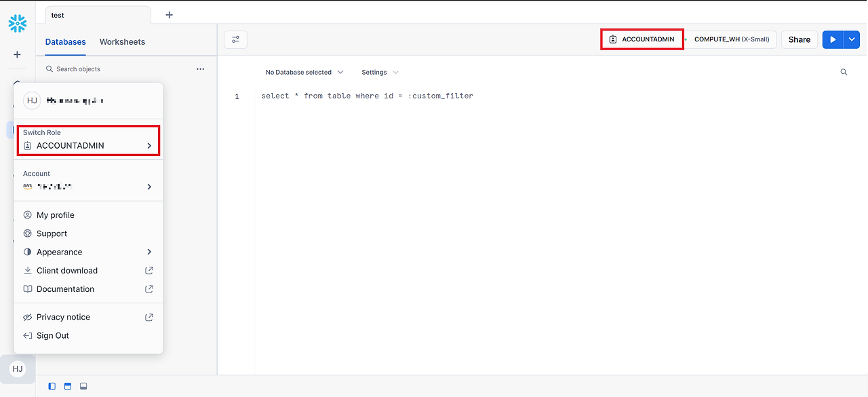Expand the Appearance submenu chevron
Image resolution: width=868 pixels, height=397 pixels.
(x=149, y=252)
